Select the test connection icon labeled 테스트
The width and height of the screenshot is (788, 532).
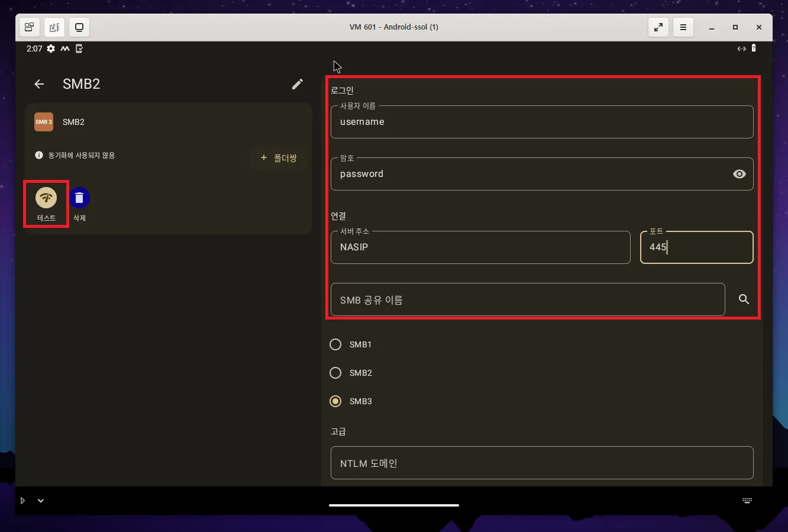[46, 198]
